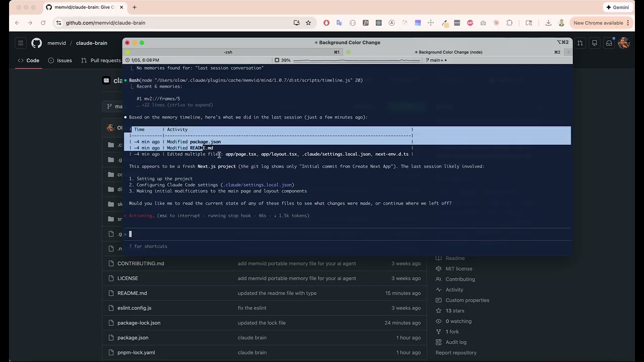The image size is (644, 362).
Task: Open the AdBlock Plus extension
Action: (470, 23)
